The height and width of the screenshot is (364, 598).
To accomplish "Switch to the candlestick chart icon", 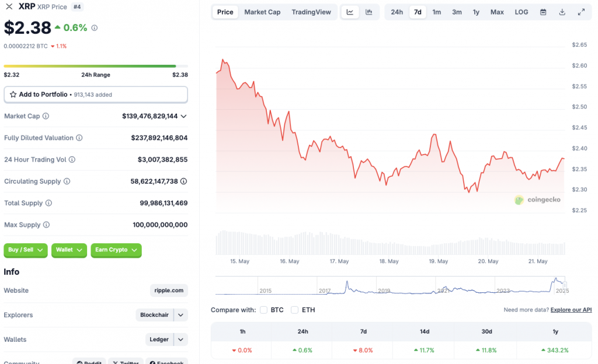I will click(368, 12).
